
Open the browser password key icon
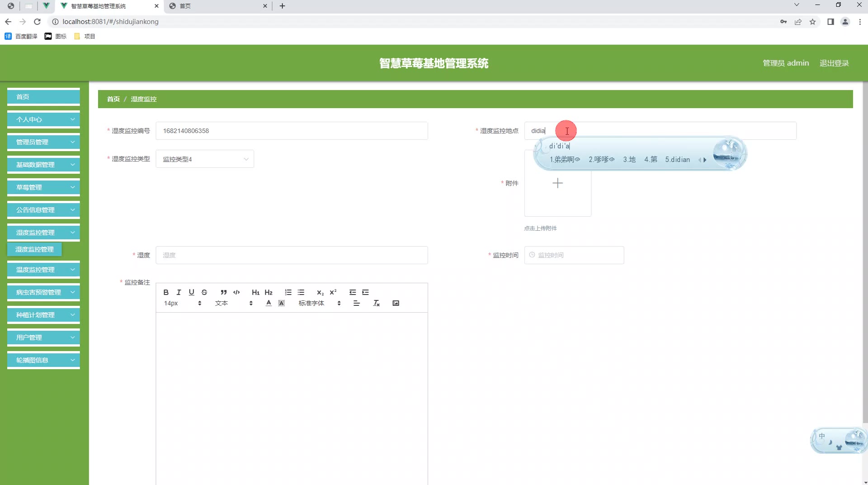tap(783, 22)
